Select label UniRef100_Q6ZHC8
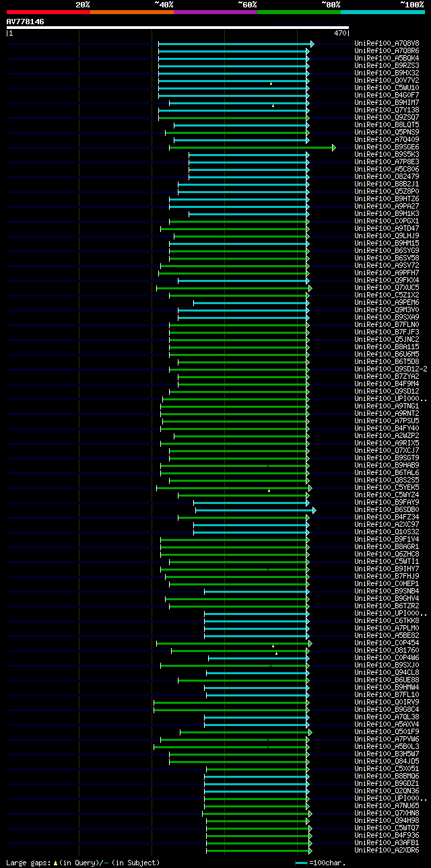Viewport: 431px width, 868px height. (387, 554)
